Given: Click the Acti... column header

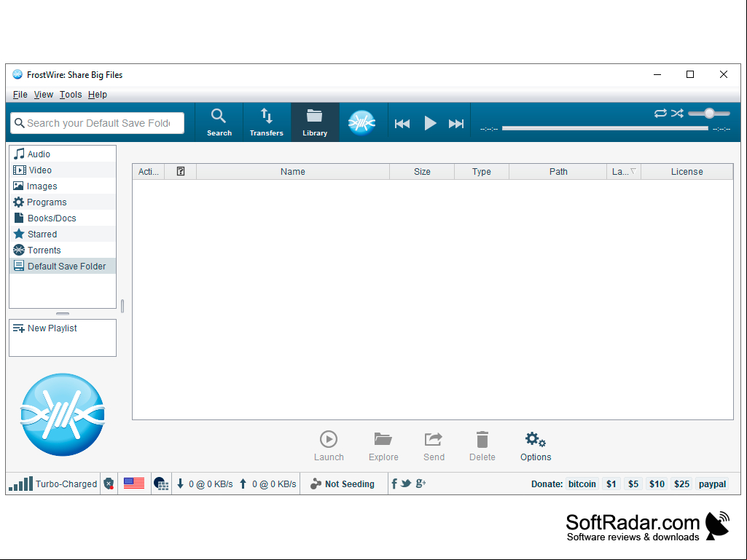Looking at the screenshot, I should point(149,171).
